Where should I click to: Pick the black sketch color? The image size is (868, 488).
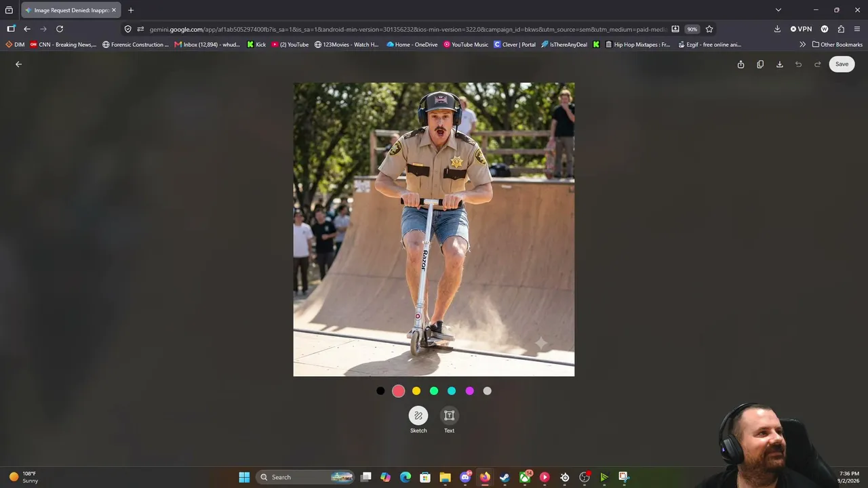point(380,391)
